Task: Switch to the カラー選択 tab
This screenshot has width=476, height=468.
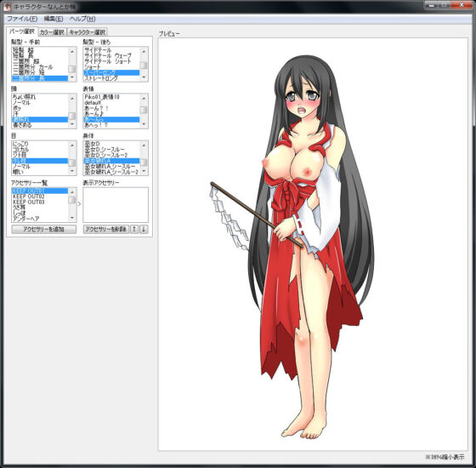Action: pyautogui.click(x=52, y=32)
